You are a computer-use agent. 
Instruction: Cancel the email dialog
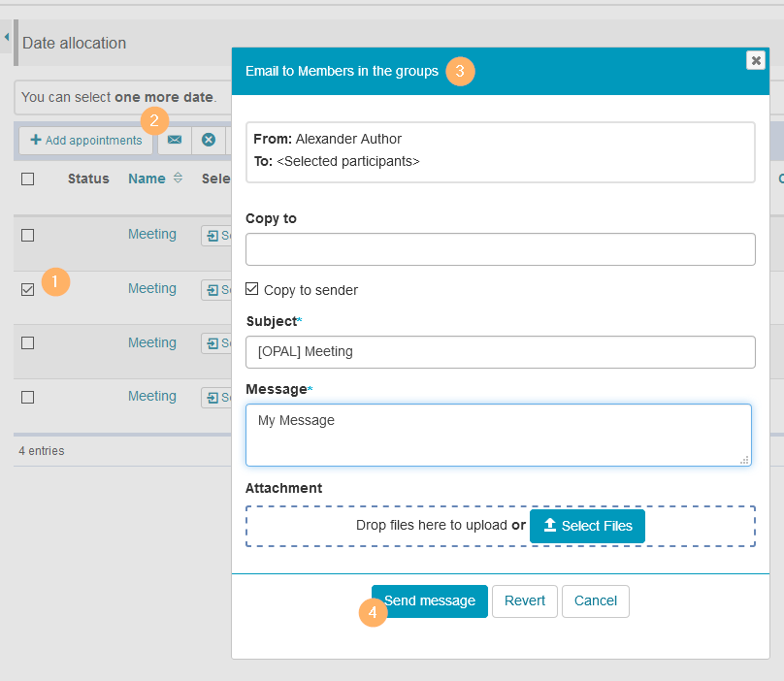[x=595, y=600]
